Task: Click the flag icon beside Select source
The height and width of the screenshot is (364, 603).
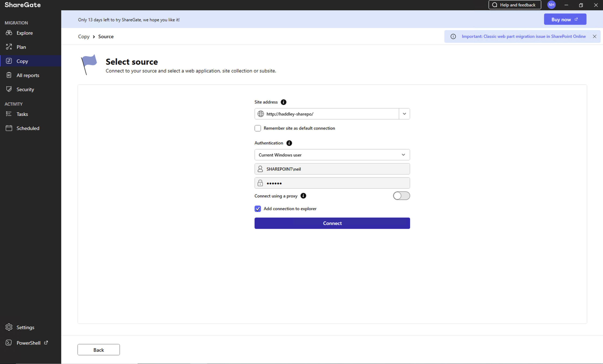Action: [x=89, y=65]
